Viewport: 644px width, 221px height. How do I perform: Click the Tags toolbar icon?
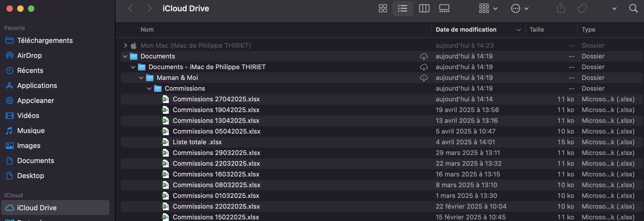click(582, 9)
